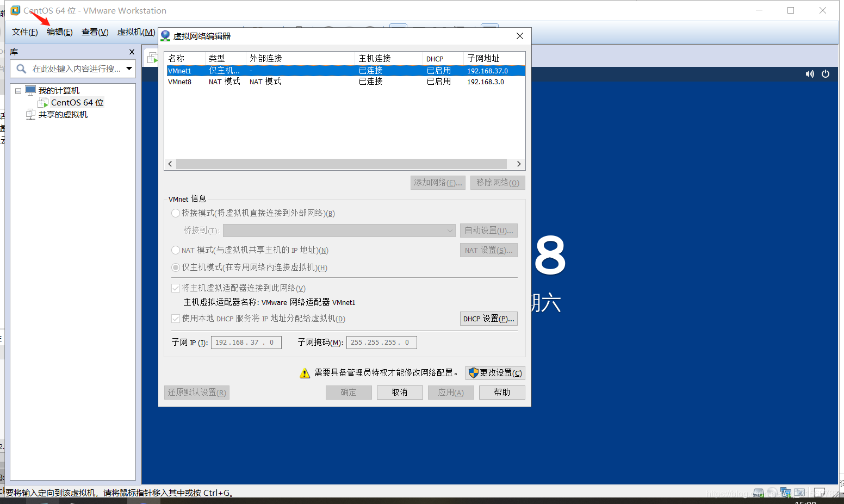Click subnet address 192.168.37.0 cell
844x504 pixels.
tap(488, 71)
